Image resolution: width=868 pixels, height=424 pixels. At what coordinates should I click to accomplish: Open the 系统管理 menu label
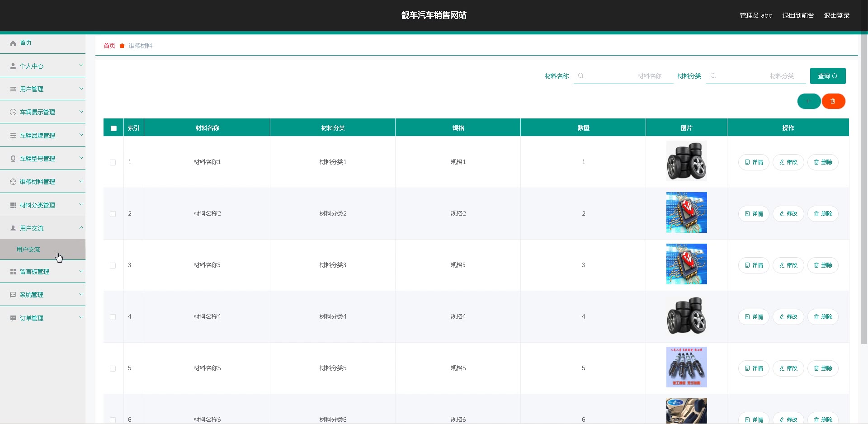(32, 295)
